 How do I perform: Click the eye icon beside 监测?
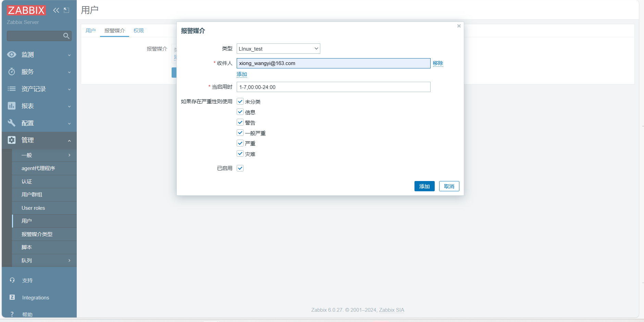point(12,54)
